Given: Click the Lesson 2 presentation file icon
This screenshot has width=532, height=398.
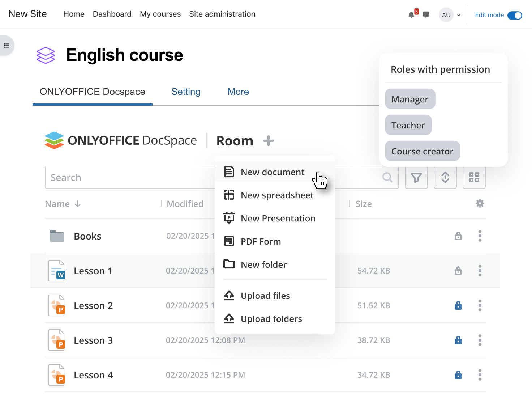Looking at the screenshot, I should point(57,305).
